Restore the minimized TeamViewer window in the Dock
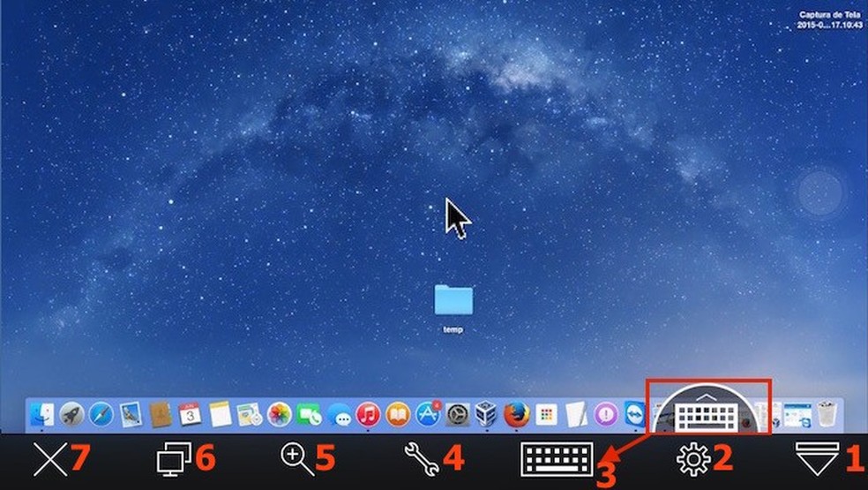 pyautogui.click(x=797, y=415)
